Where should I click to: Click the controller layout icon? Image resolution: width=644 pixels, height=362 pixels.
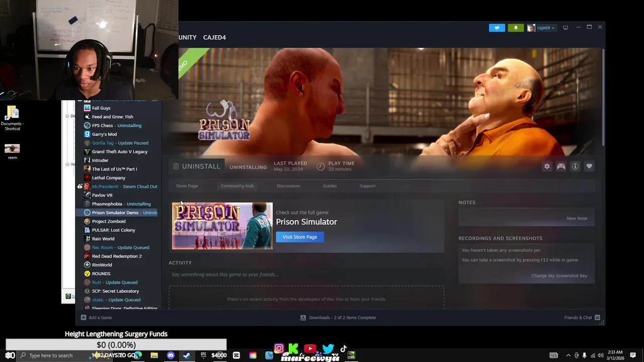[561, 166]
